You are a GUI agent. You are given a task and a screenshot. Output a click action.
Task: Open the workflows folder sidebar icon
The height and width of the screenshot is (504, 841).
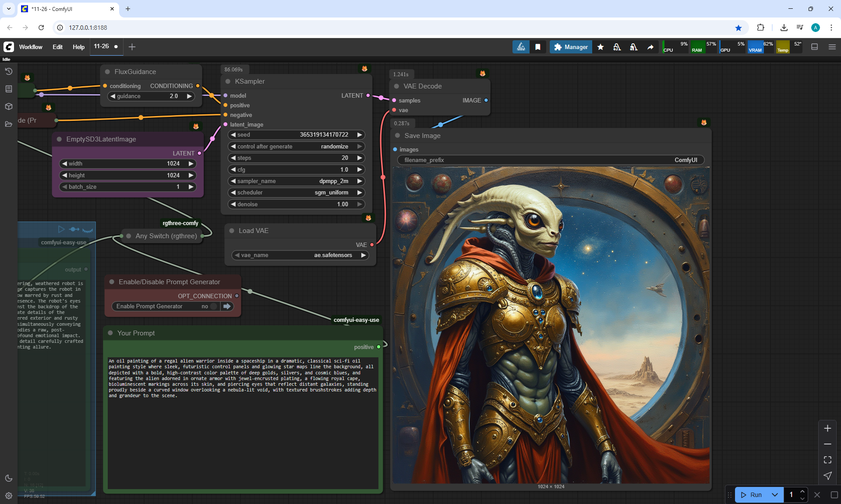pyautogui.click(x=8, y=124)
